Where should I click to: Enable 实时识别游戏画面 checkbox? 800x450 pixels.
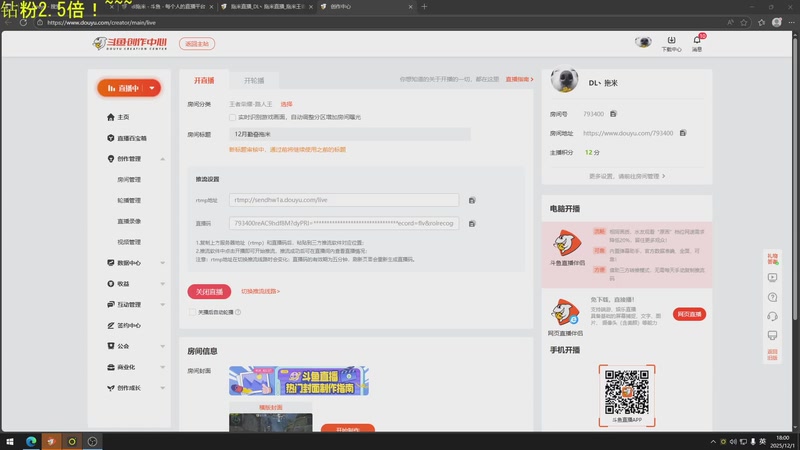click(232, 117)
